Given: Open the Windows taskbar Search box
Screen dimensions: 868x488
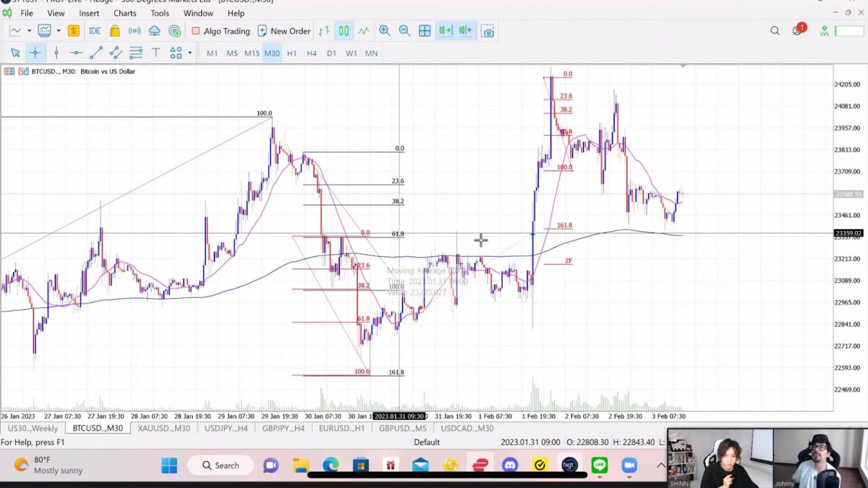Looking at the screenshot, I should pyautogui.click(x=220, y=465).
